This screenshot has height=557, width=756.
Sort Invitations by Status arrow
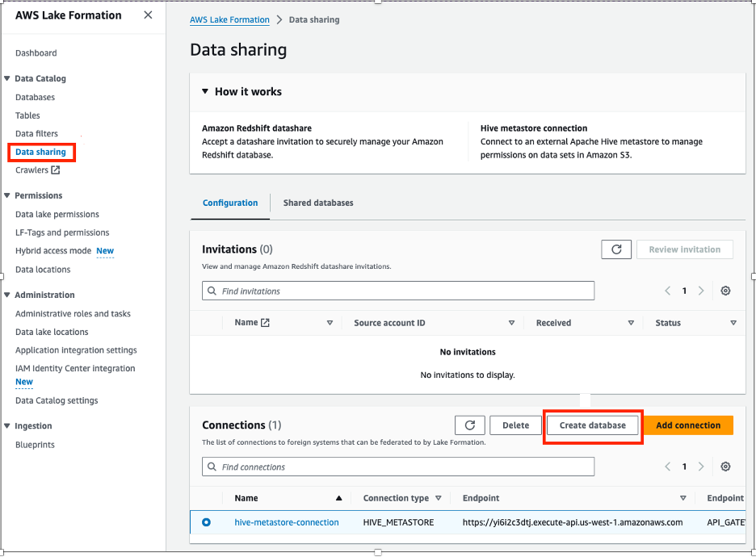click(733, 323)
